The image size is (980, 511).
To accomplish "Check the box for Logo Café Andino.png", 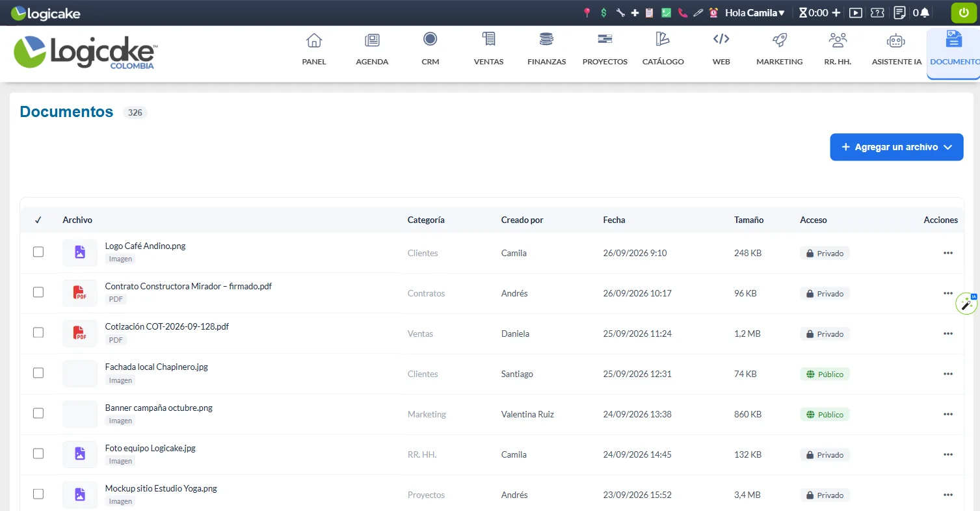I will 38,252.
